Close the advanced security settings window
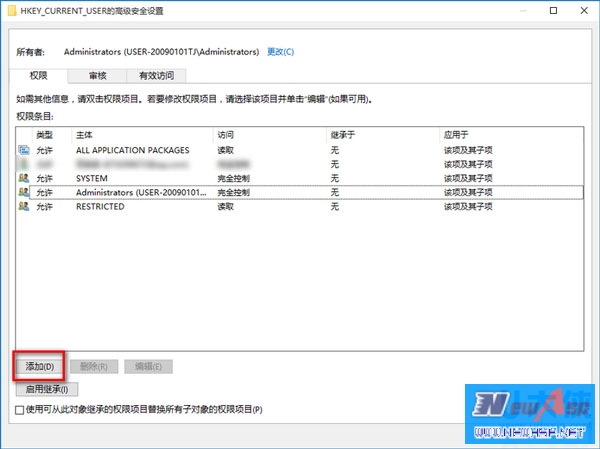The height and width of the screenshot is (449, 600). (584, 11)
